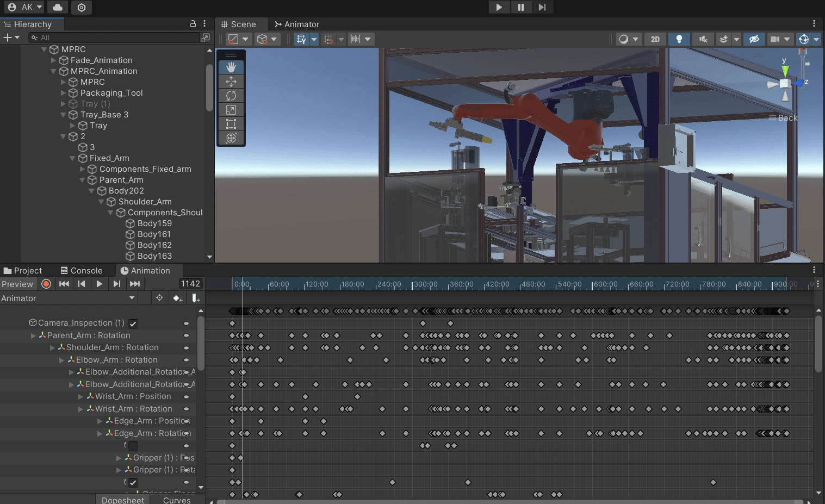
Task: Select the Rect tool
Action: [x=231, y=123]
